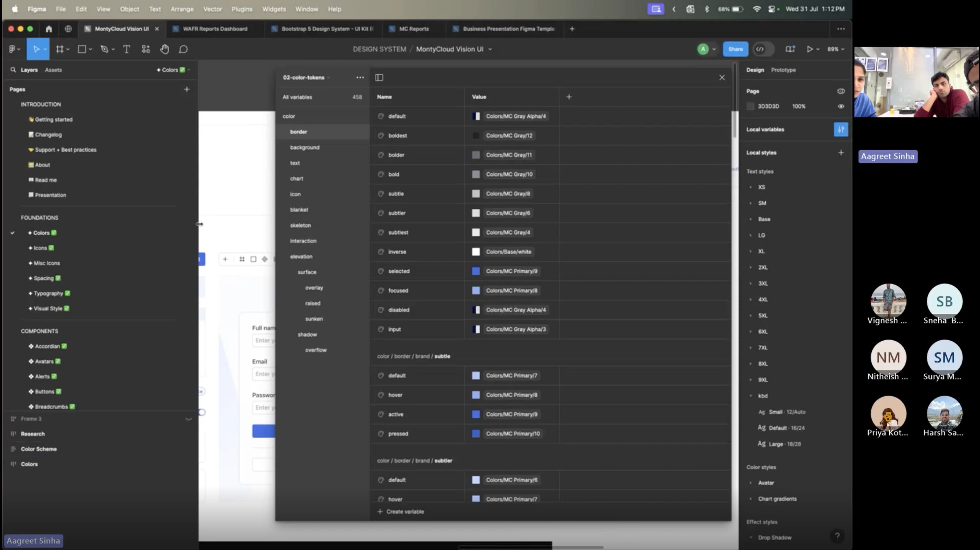Open the Resources components tool
980x550 pixels.
pos(146,49)
